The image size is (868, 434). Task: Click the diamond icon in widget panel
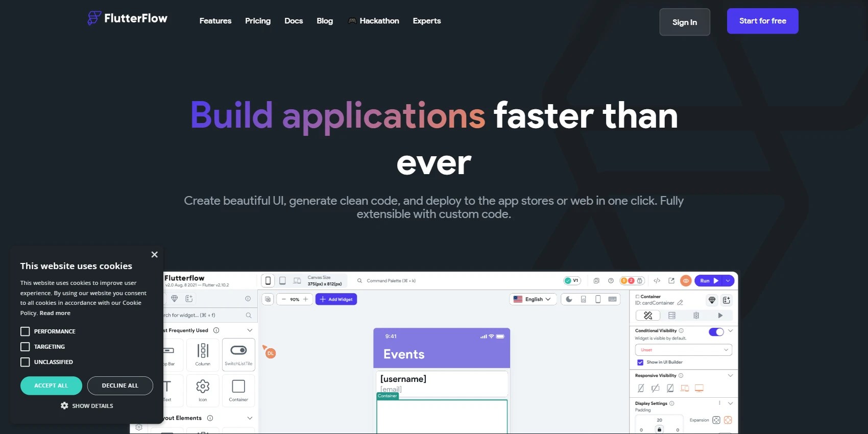click(x=175, y=298)
